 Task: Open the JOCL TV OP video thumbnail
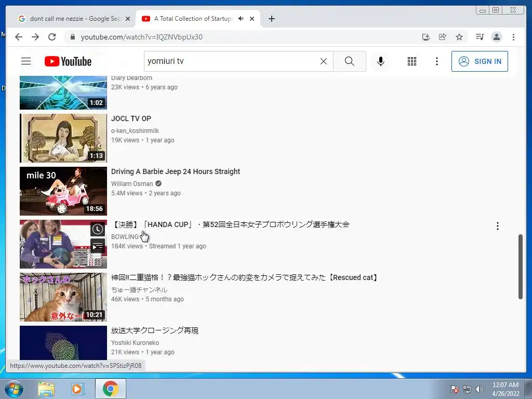click(63, 138)
